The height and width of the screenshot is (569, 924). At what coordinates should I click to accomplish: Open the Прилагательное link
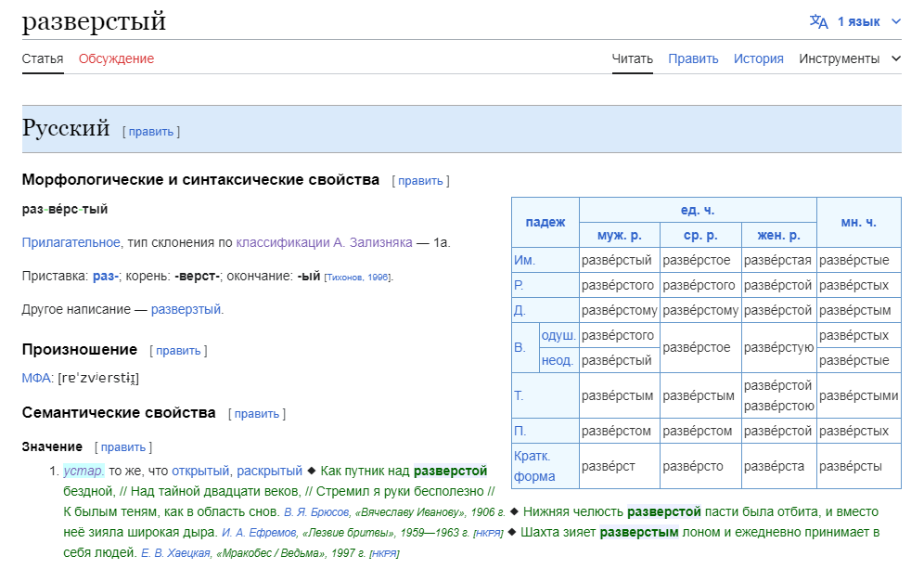(71, 242)
